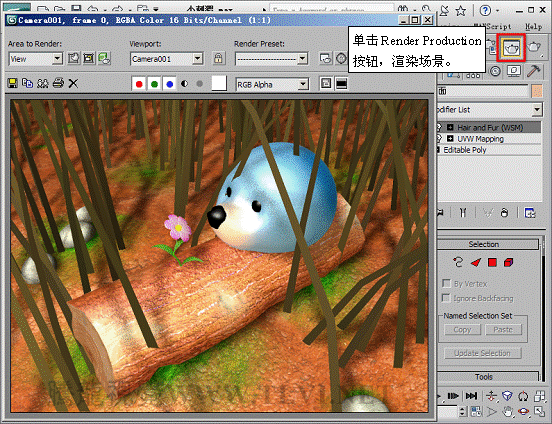Image resolution: width=552 pixels, height=424 pixels.
Task: Click the object color swatch
Action: pos(537,91)
